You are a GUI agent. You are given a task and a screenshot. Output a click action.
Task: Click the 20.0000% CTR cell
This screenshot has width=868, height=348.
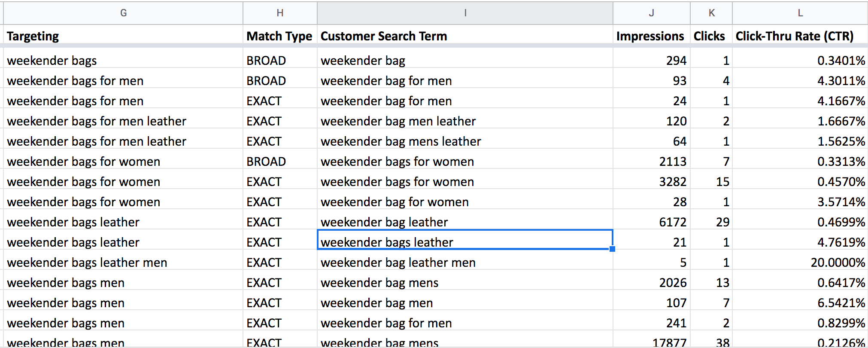[800, 263]
